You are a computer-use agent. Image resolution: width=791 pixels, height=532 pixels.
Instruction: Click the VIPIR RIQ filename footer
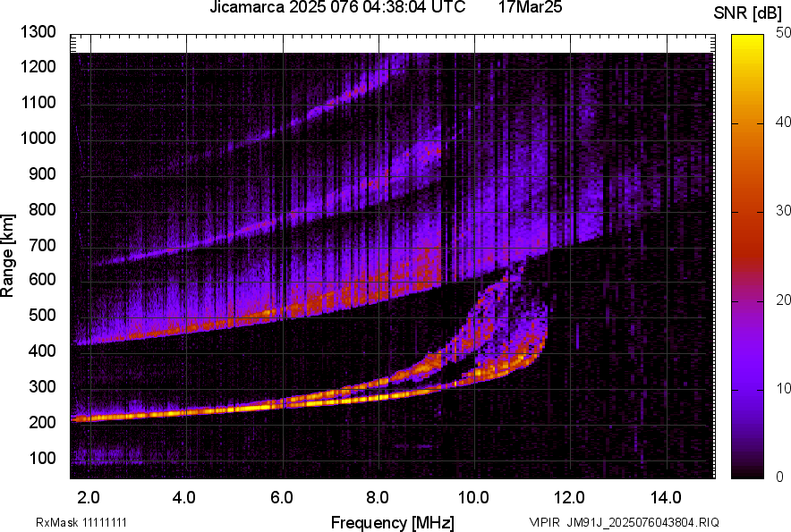click(x=624, y=522)
